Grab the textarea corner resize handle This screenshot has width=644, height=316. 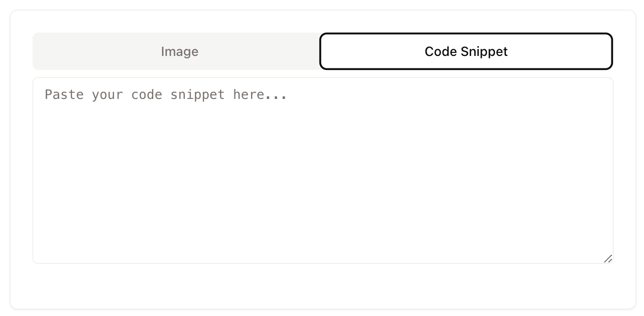(608, 258)
